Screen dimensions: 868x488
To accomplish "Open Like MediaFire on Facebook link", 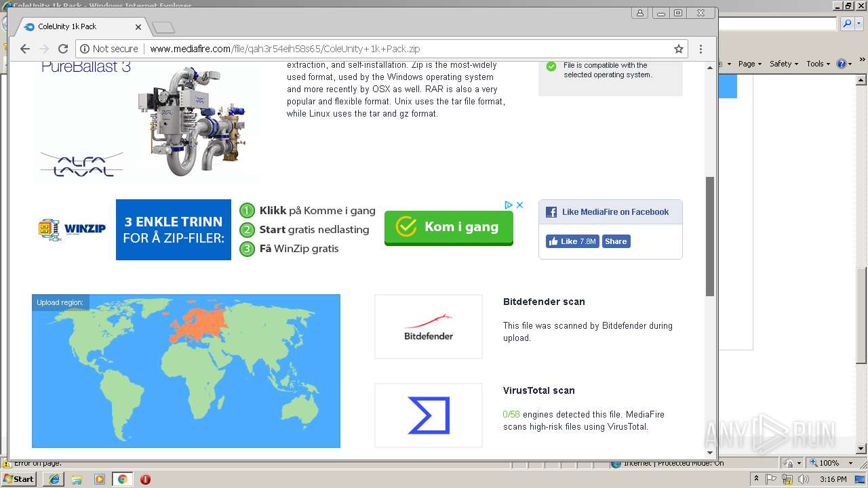I will (615, 212).
